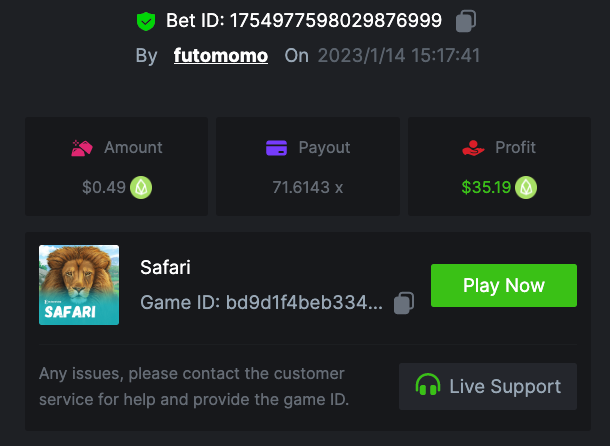
Task: Copy the Game ID using copy icon
Action: click(404, 302)
